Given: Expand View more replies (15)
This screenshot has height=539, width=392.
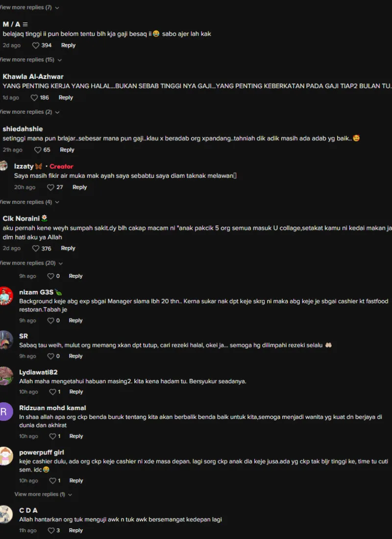Looking at the screenshot, I should click(30, 60).
